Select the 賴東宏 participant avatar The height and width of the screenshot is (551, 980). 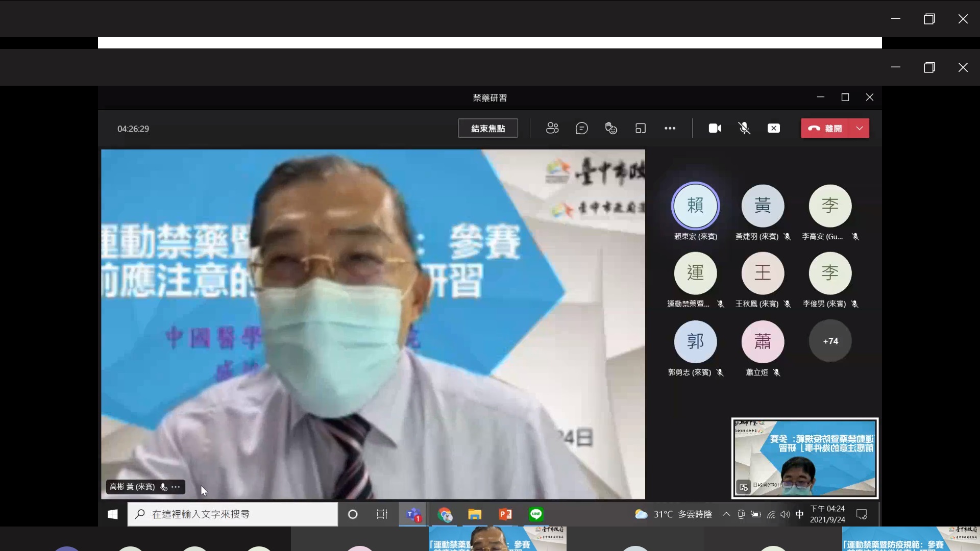(x=695, y=206)
